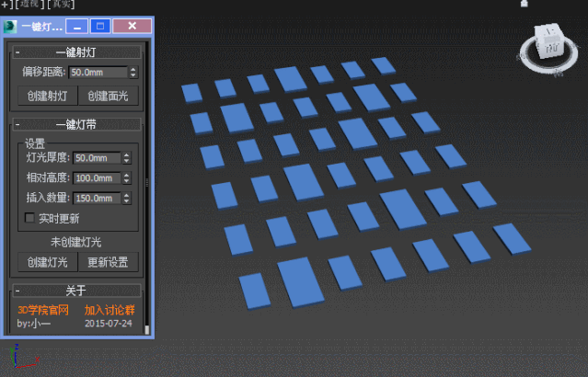Click the 创建面光 button
588x377 pixels.
pyautogui.click(x=108, y=96)
